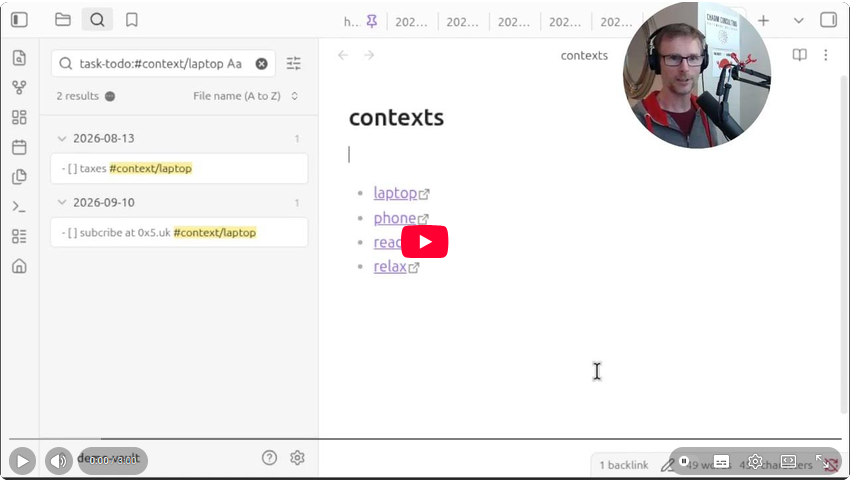851x482 pixels.
Task: Click the red YouTube play button overlay
Action: [x=424, y=242]
